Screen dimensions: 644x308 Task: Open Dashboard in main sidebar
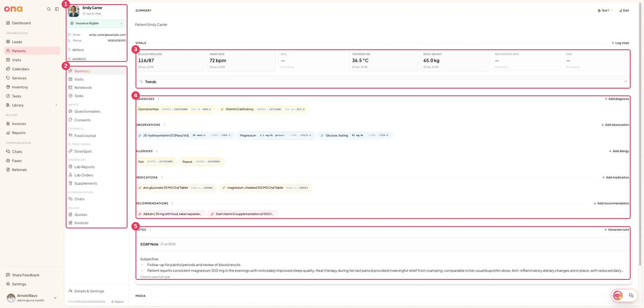(32, 23)
